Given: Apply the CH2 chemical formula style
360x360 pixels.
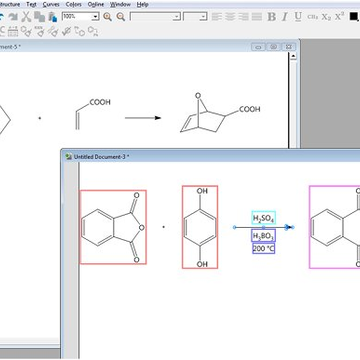Looking at the screenshot, I should click(x=312, y=17).
